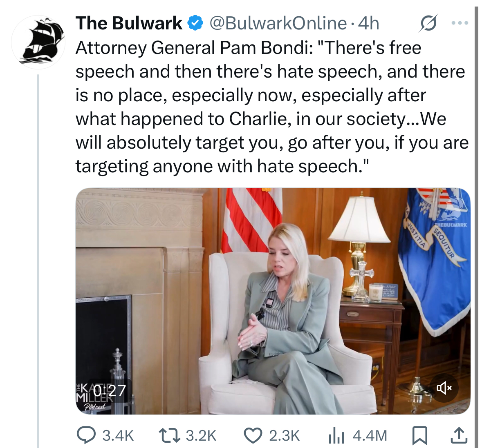
Task: Click the THEBULWARK watermark in the video
Action: tap(451, 225)
